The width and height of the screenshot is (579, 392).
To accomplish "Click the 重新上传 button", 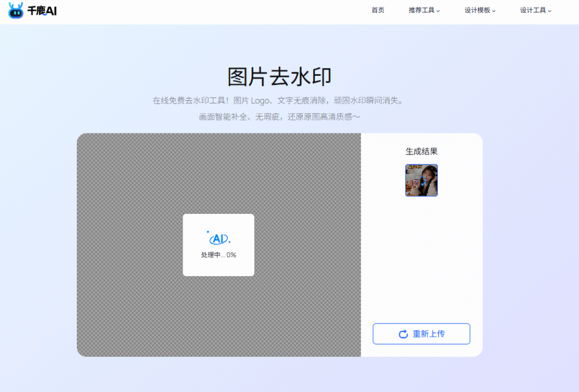I will coord(421,334).
